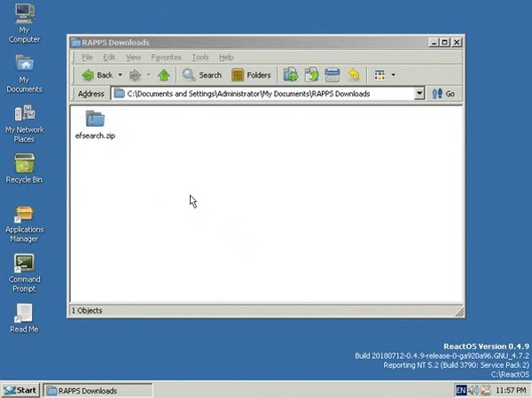Expand the address bar dropdown

click(x=419, y=94)
